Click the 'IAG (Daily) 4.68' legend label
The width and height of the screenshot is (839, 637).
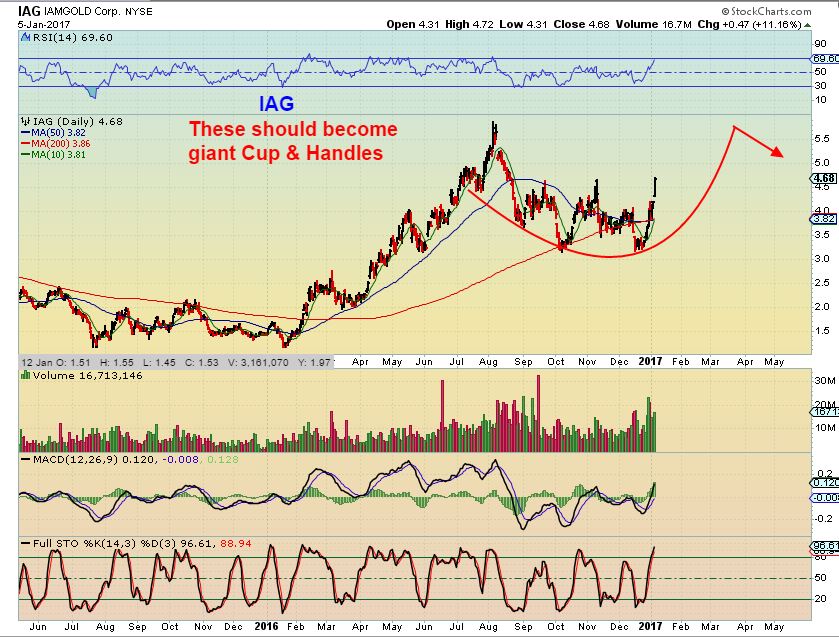tap(78, 122)
